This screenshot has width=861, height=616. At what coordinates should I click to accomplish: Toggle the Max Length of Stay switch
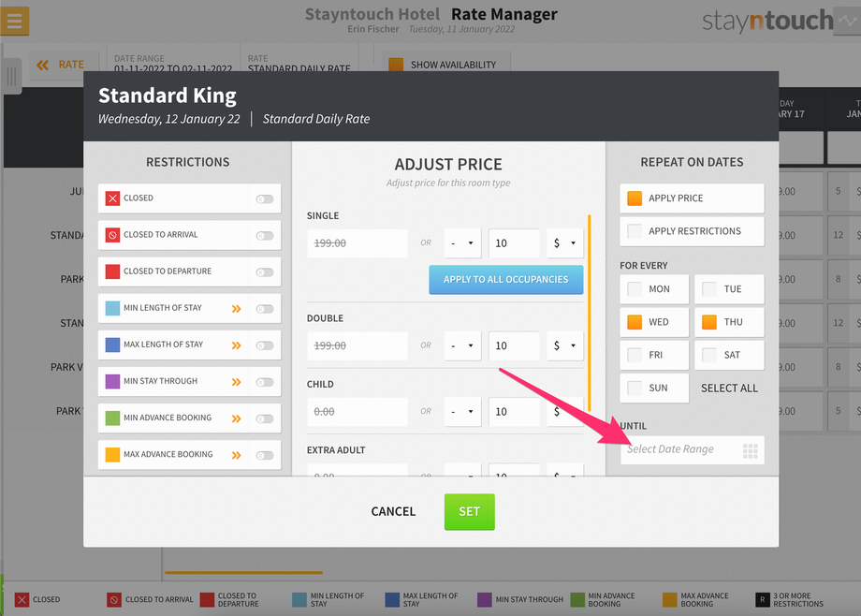click(x=265, y=345)
